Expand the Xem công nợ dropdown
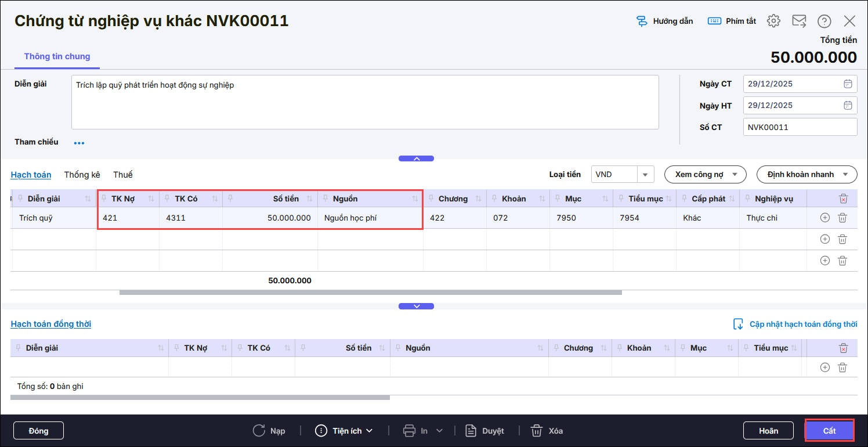The height and width of the screenshot is (447, 868). [x=706, y=174]
